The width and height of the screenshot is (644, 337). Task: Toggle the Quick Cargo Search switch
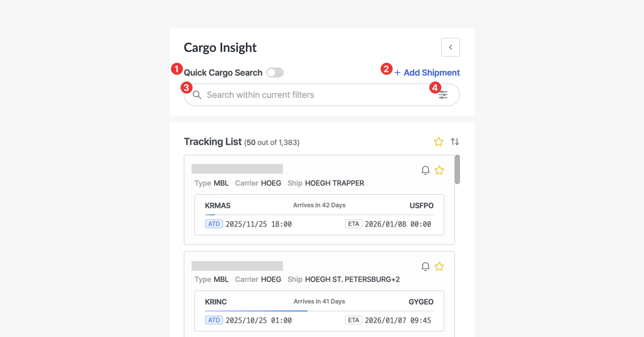(x=275, y=73)
